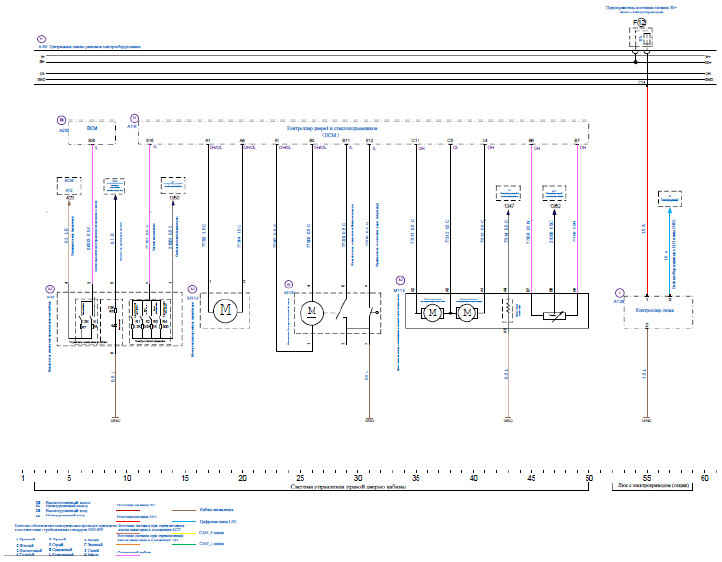Click the 1347 connector number label
Screen dimensions: 722x562
coord(509,206)
